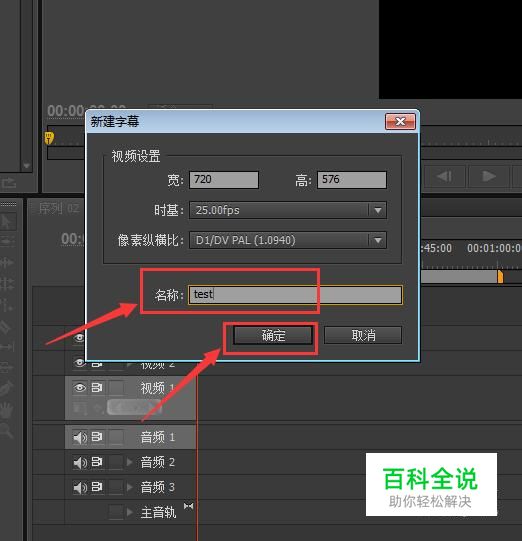
Task: Click the master track channel icon beside 主音轨
Action: 188,506
